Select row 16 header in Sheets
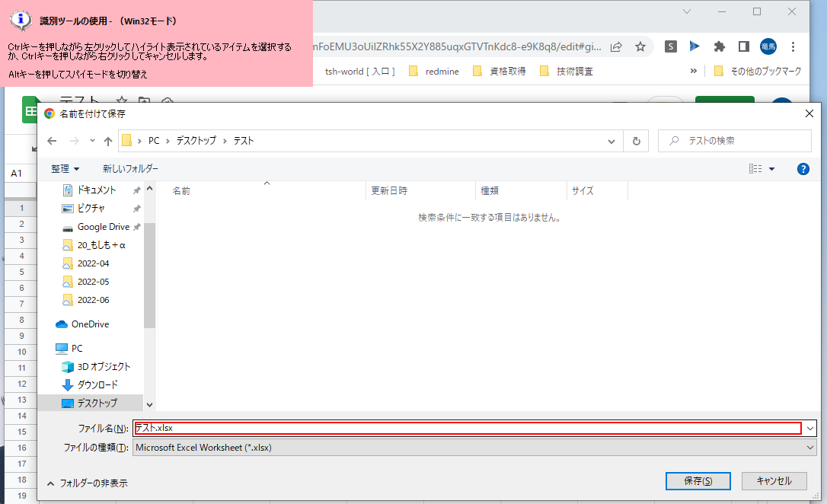The image size is (827, 504). pyautogui.click(x=21, y=448)
